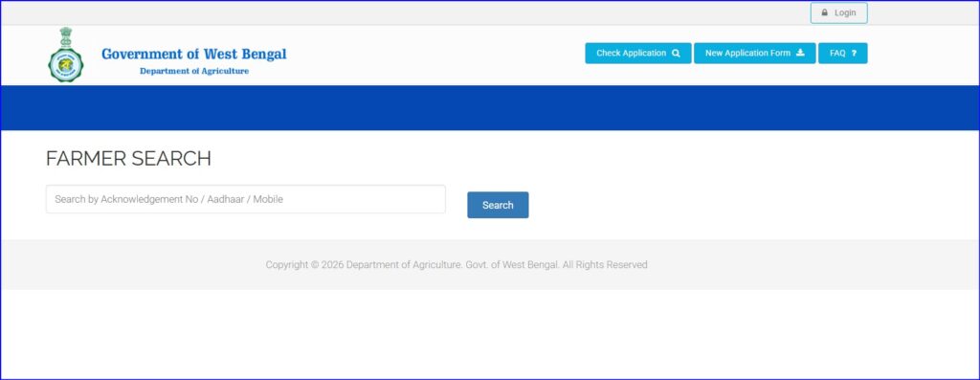This screenshot has width=980, height=380.
Task: Click the question mark icon in FAQ
Action: click(854, 54)
